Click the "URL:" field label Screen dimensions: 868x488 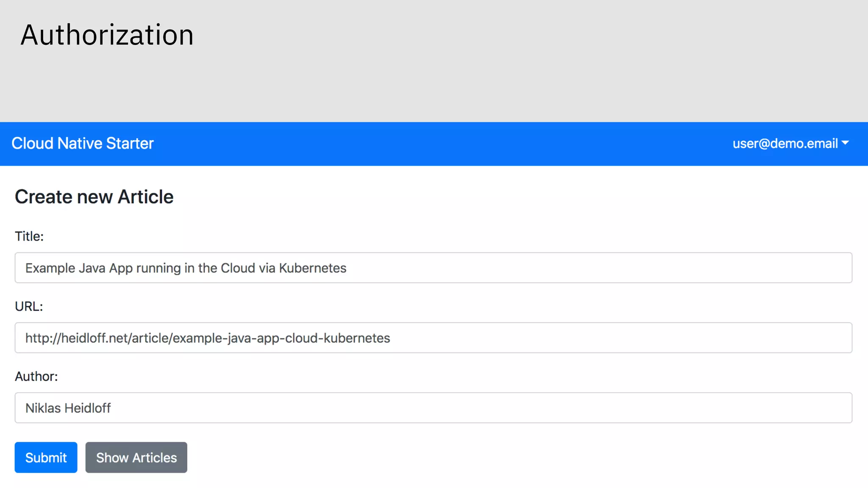29,306
